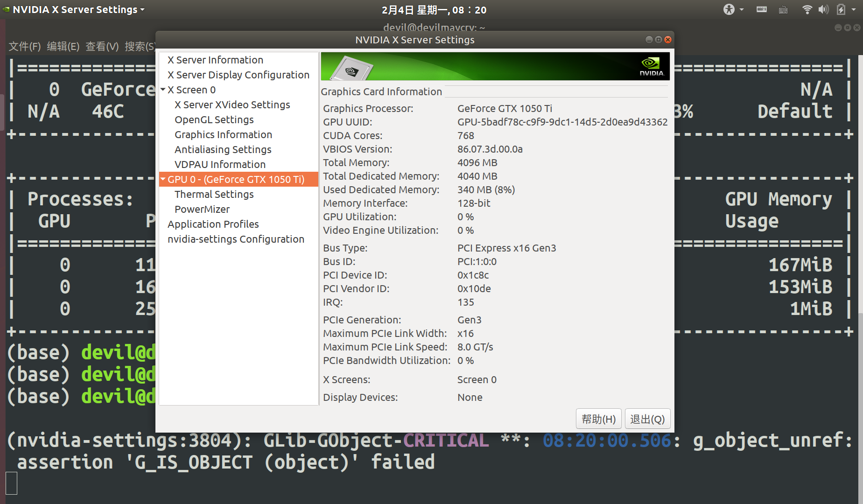Click the graphics chip image in banner
This screenshot has width=863, height=504.
point(351,69)
